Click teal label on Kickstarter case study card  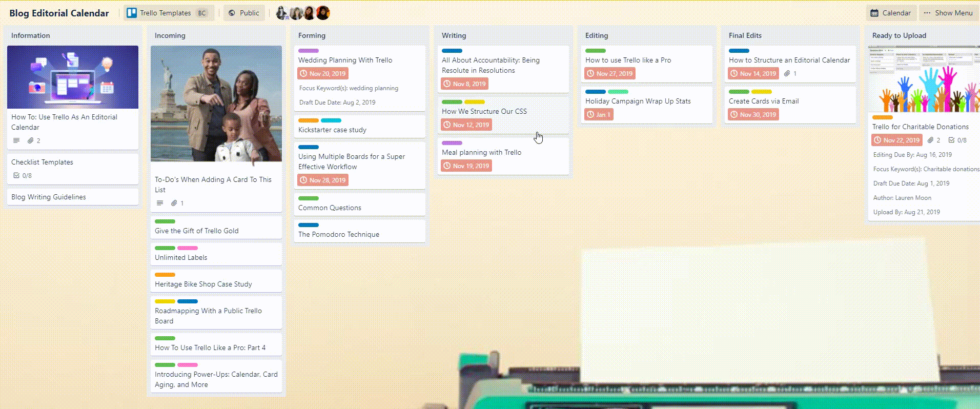point(331,120)
